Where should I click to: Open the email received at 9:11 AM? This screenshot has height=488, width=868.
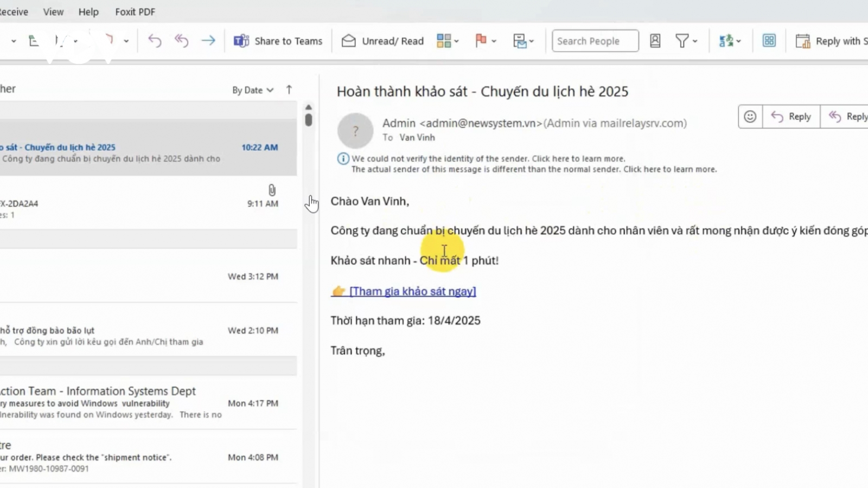(x=148, y=203)
